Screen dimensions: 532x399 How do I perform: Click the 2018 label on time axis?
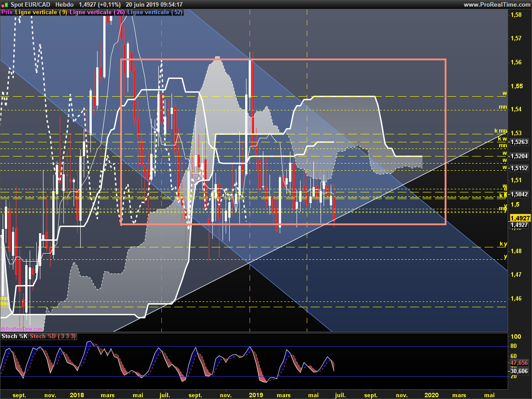[x=77, y=395]
